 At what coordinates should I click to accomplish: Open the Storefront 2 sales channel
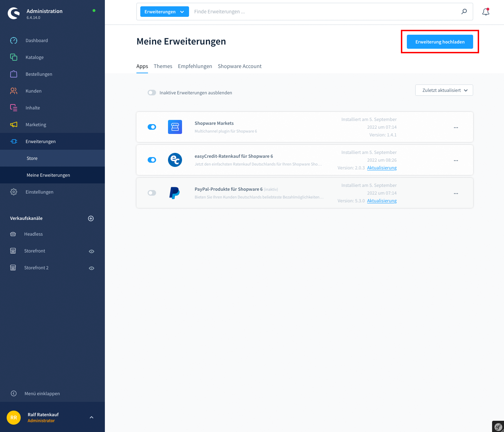pyautogui.click(x=36, y=268)
